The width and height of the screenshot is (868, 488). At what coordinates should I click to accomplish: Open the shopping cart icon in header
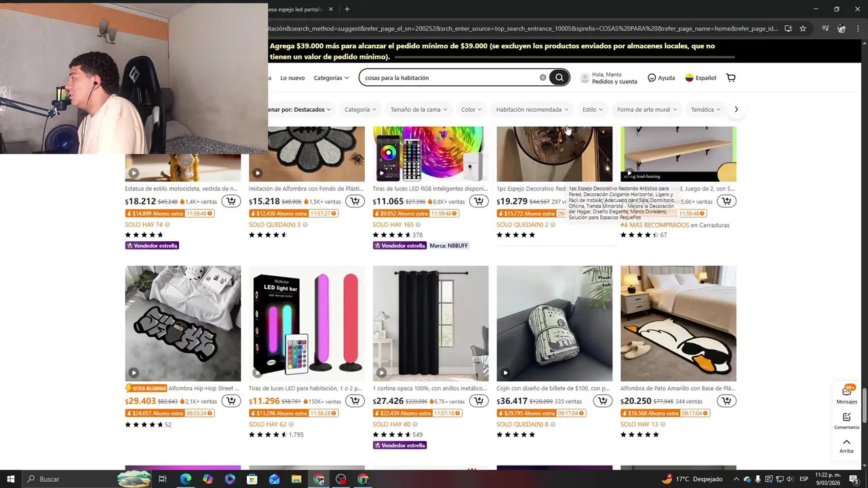(730, 77)
